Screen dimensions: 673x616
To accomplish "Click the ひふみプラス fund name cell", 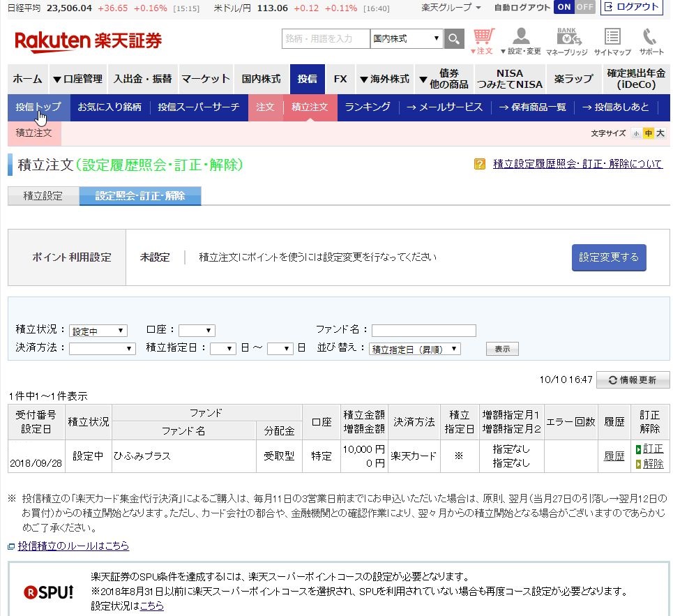I will 184,456.
